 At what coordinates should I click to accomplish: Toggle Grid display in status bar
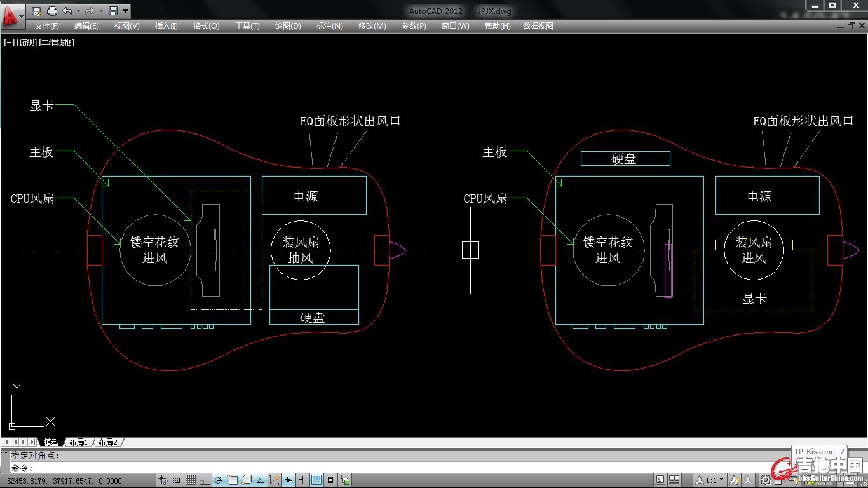tap(190, 480)
